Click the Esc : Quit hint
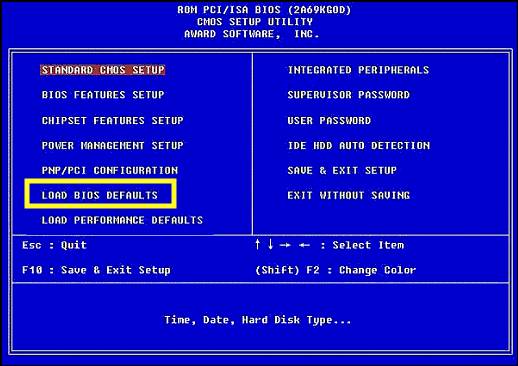This screenshot has height=366, width=518. coord(54,245)
